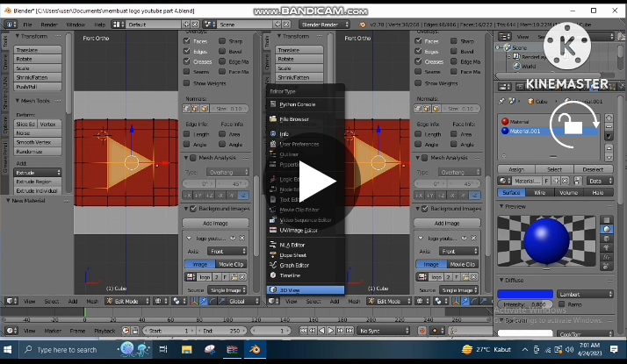The width and height of the screenshot is (627, 364).
Task: Open the Windows Start menu
Action: coord(8,350)
